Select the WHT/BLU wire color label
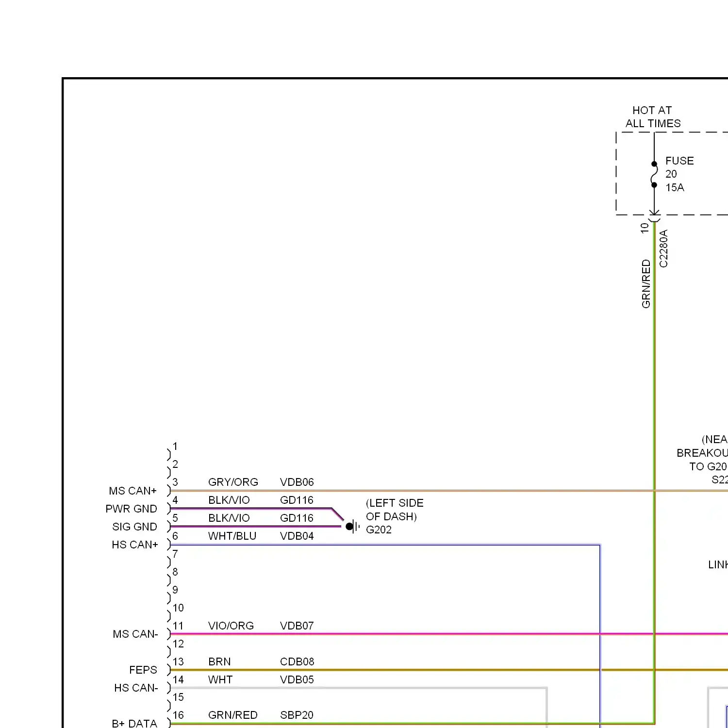Screen dimensions: 728x728 (232, 536)
